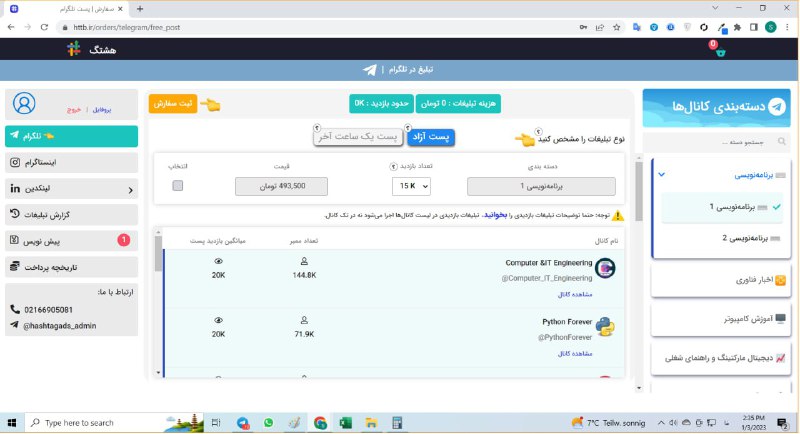Image resolution: width=800 pixels, height=434 pixels.
Task: Click the main panel vertical scrollbar thumb
Action: pos(639,191)
